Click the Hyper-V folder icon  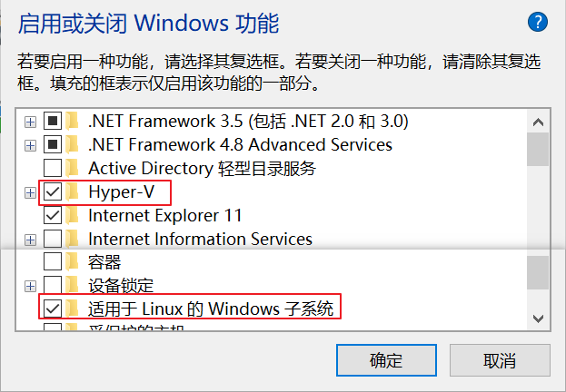click(73, 191)
